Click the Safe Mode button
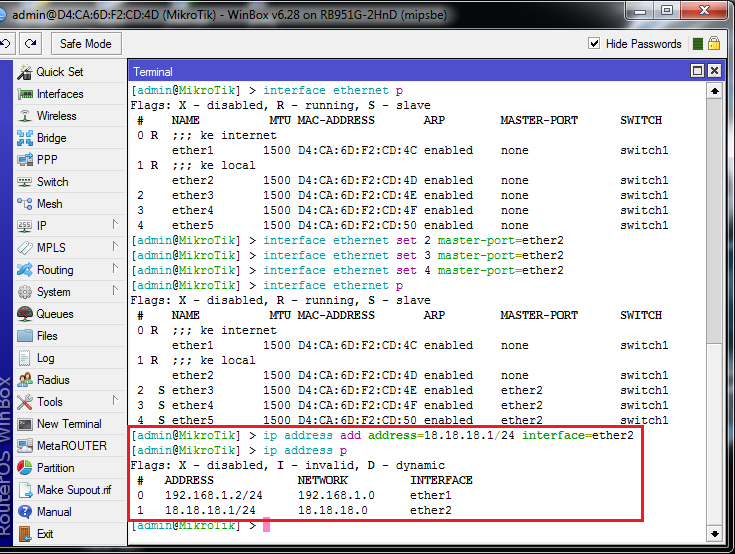 pyautogui.click(x=86, y=44)
